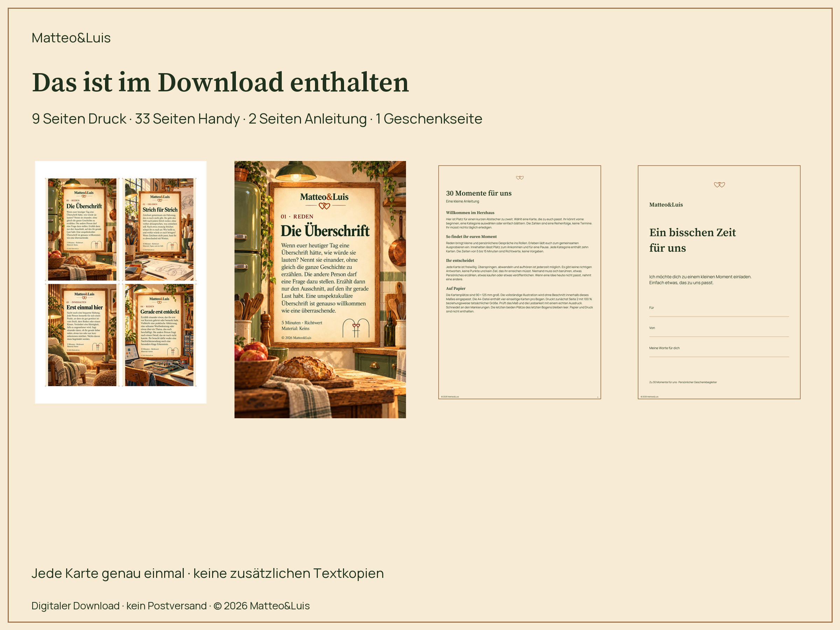Screen dimensions: 840x630
Task: Open the '30 Momente für uns' instruction page
Action: [x=519, y=282]
